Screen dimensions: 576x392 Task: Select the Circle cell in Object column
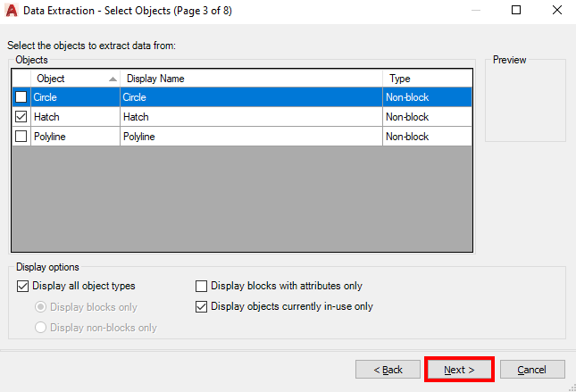click(x=76, y=97)
